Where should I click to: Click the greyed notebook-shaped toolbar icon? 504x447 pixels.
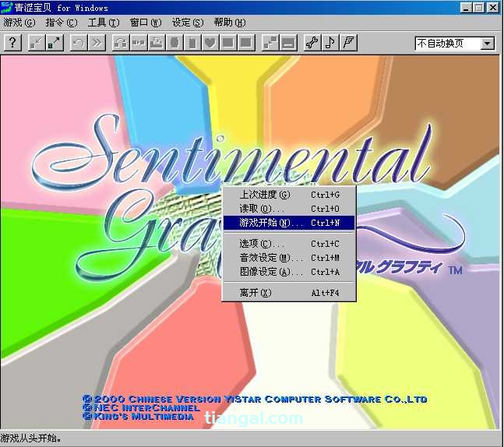(x=192, y=42)
